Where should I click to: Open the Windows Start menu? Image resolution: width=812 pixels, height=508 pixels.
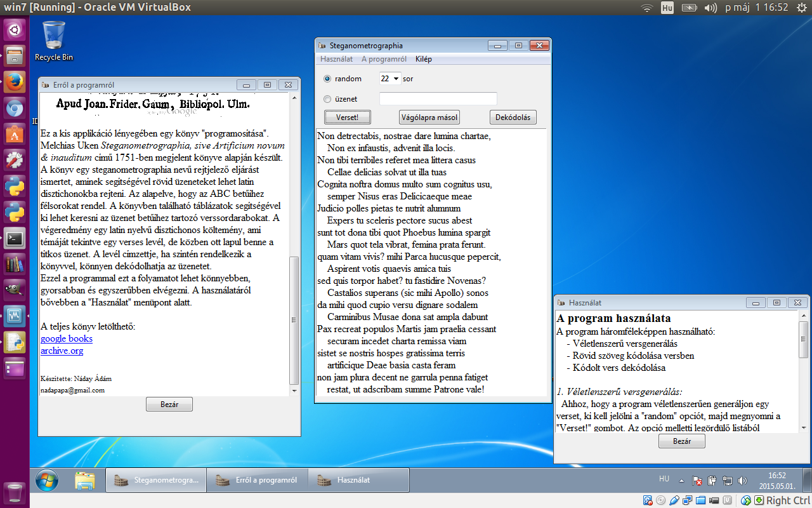(x=46, y=480)
